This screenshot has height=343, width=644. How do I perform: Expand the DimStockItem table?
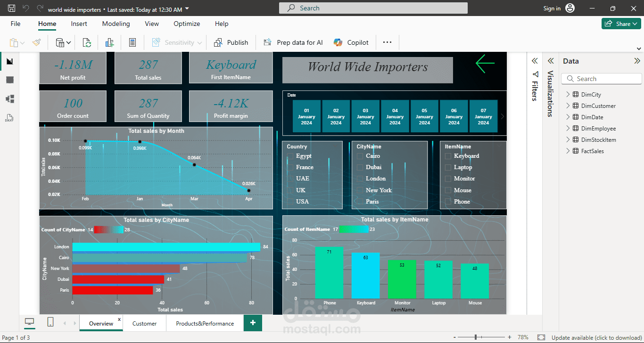pos(568,140)
